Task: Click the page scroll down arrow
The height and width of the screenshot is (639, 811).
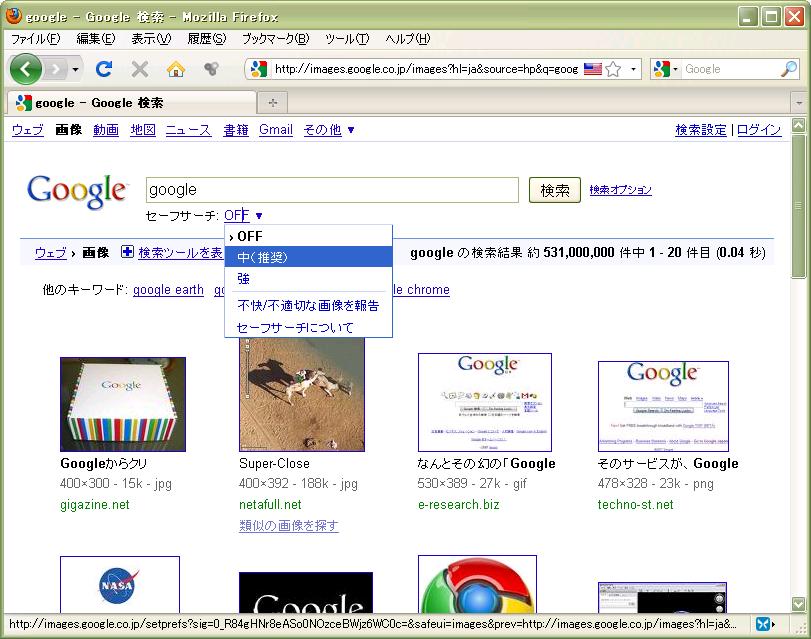Action: (799, 604)
